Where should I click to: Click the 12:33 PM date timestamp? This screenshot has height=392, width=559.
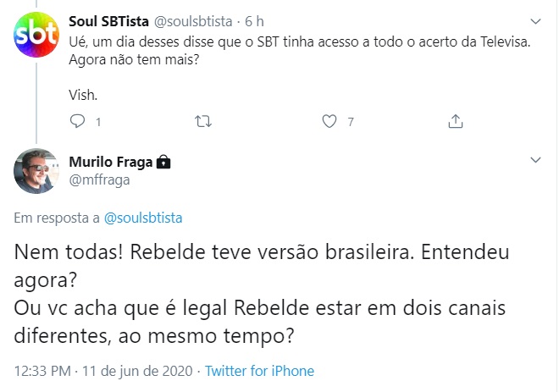click(105, 371)
